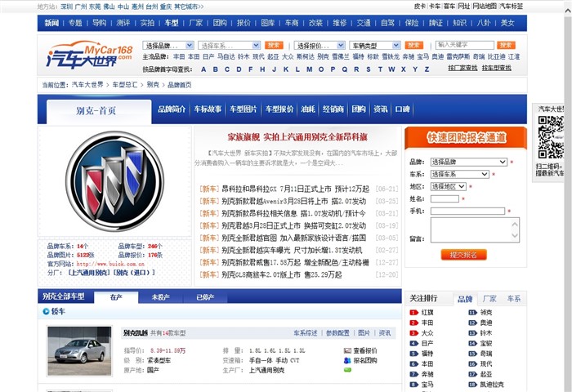Click the 留言 message textarea
The width and height of the screenshot is (572, 392).
point(475,230)
